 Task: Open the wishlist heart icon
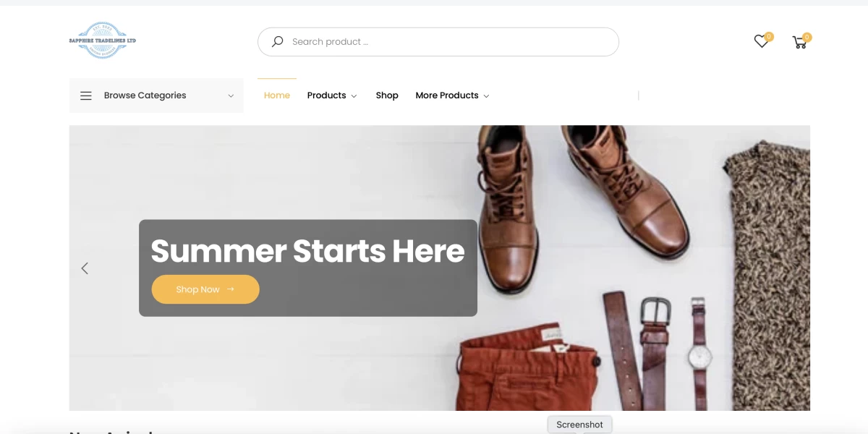[761, 42]
